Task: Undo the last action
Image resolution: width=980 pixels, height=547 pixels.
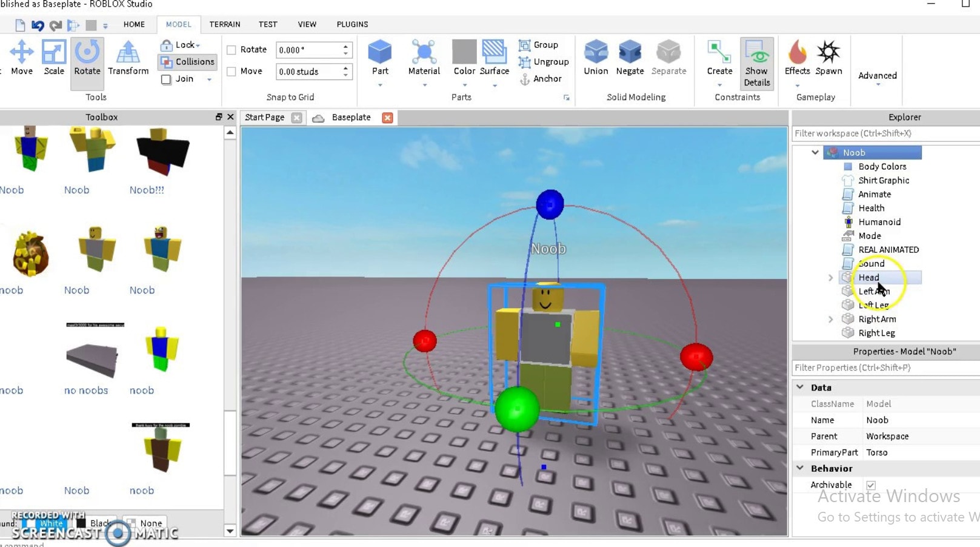Action: 38,25
